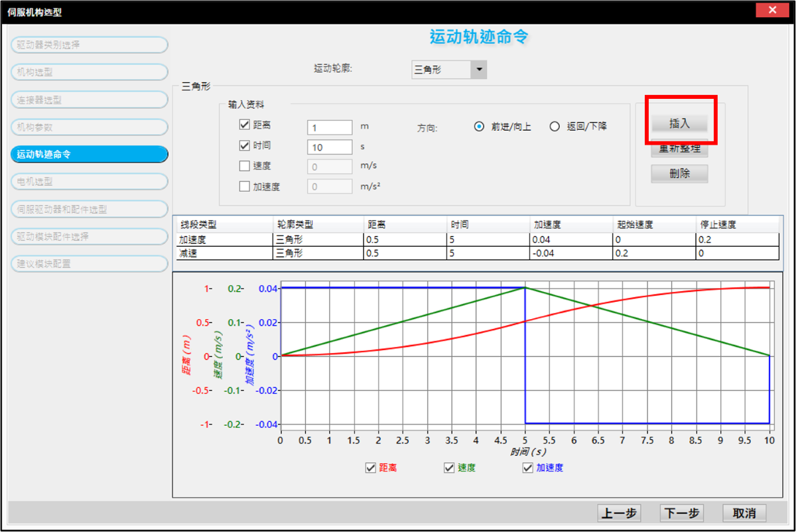
Task: Click the time input field
Action: tap(330, 147)
